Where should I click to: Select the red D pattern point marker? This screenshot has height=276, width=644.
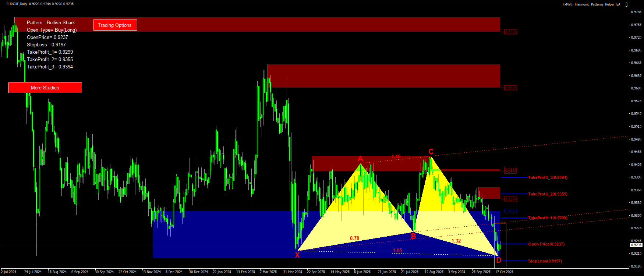pyautogui.click(x=499, y=261)
